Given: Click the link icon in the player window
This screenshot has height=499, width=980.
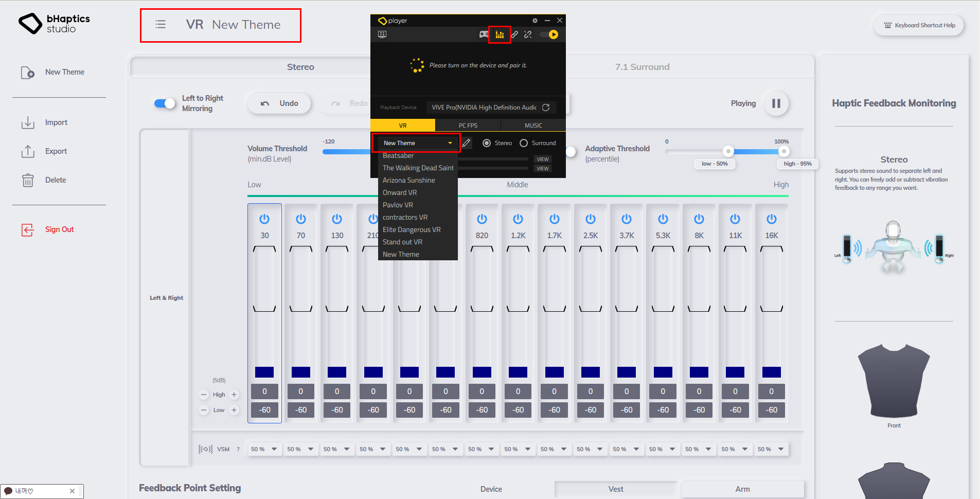Looking at the screenshot, I should pos(514,34).
